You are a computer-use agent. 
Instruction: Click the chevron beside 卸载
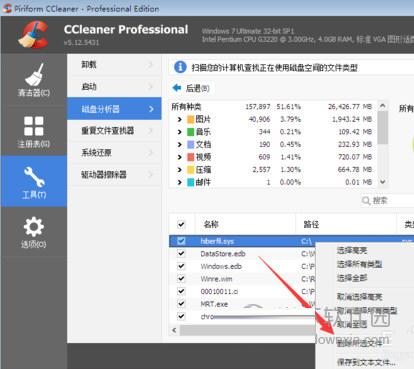pos(150,64)
